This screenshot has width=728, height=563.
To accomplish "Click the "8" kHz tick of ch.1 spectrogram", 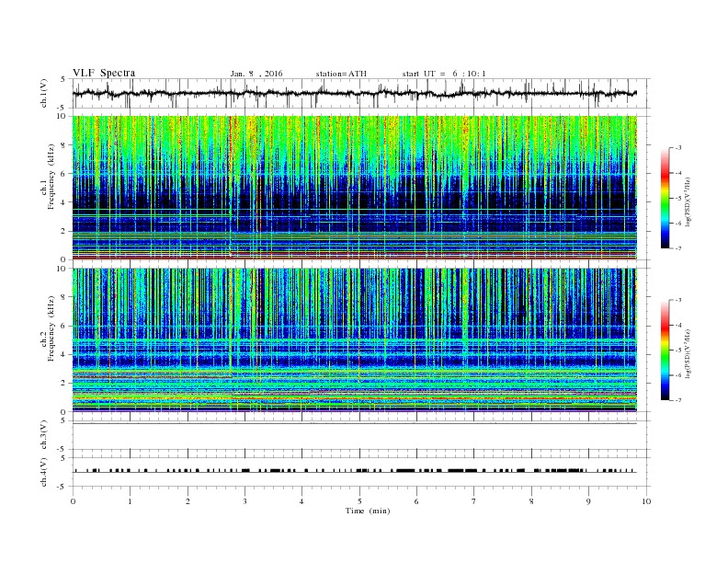I will click(x=63, y=145).
